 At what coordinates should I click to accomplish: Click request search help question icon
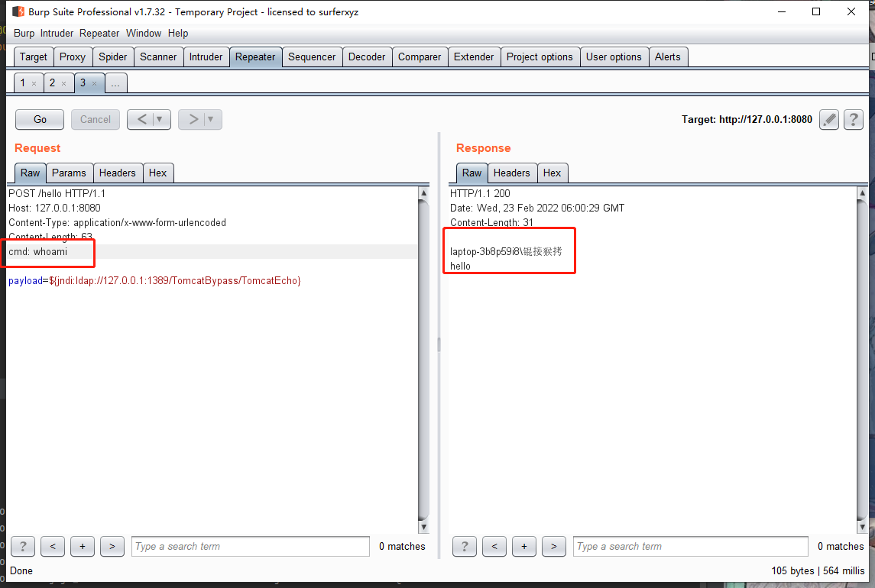(23, 546)
